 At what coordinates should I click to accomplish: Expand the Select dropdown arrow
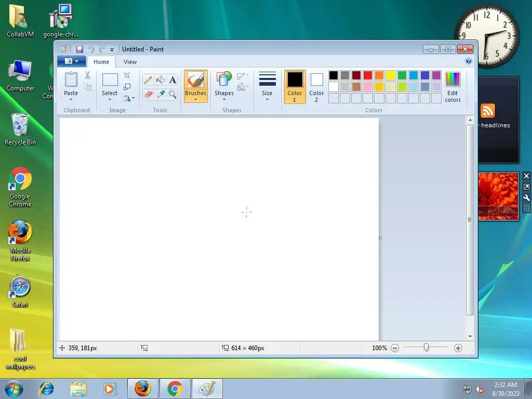click(110, 100)
